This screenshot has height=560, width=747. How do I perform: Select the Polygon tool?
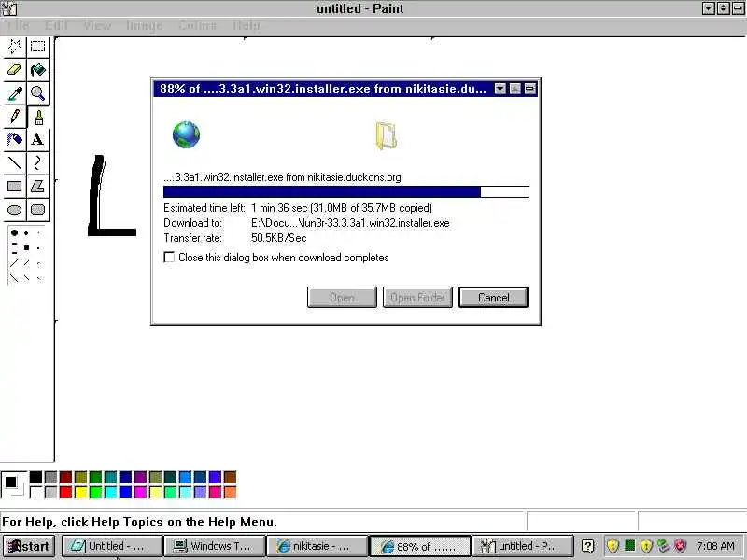coord(37,187)
